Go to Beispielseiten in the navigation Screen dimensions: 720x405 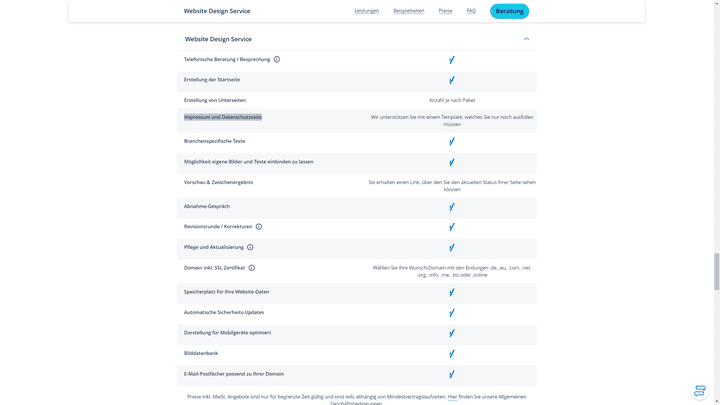[x=408, y=11]
